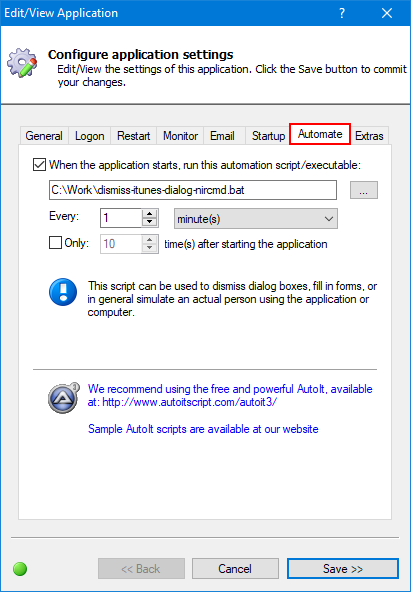The width and height of the screenshot is (411, 592).
Task: Click the question mark help icon
Action: pos(342,13)
